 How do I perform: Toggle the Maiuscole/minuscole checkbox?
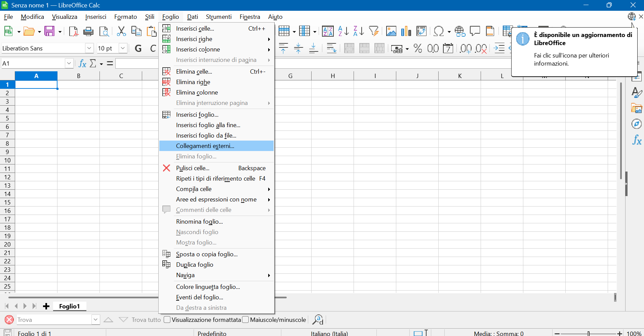[x=245, y=320]
